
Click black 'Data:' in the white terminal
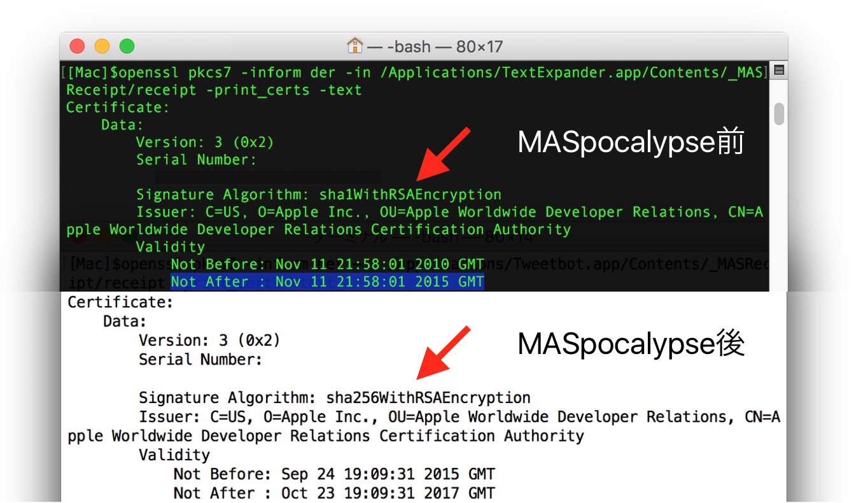click(125, 321)
